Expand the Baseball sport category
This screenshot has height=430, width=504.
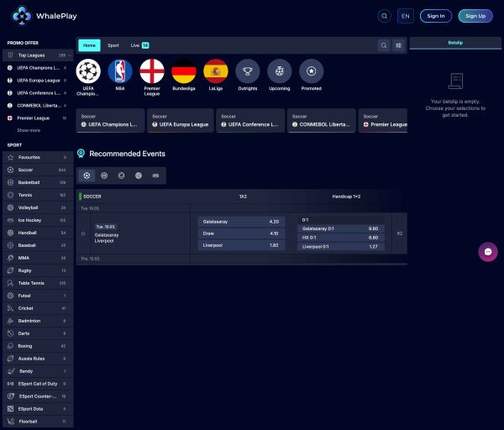pyautogui.click(x=38, y=245)
